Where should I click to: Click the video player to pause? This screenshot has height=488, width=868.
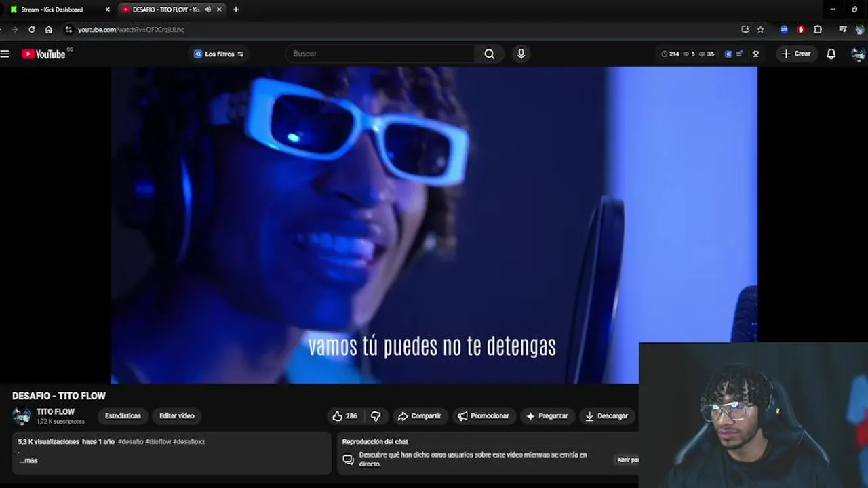pyautogui.click(x=434, y=225)
